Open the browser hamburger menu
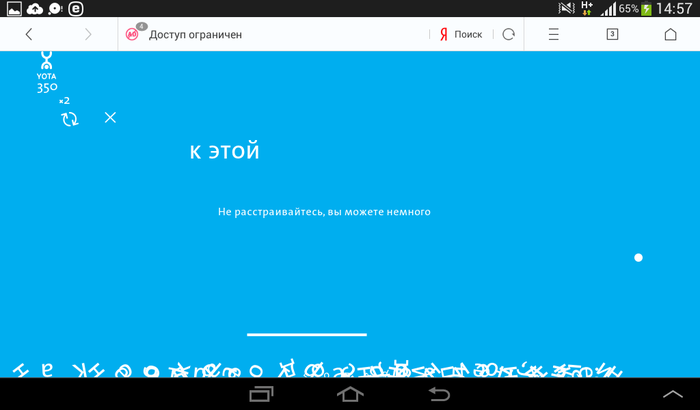 (x=554, y=34)
